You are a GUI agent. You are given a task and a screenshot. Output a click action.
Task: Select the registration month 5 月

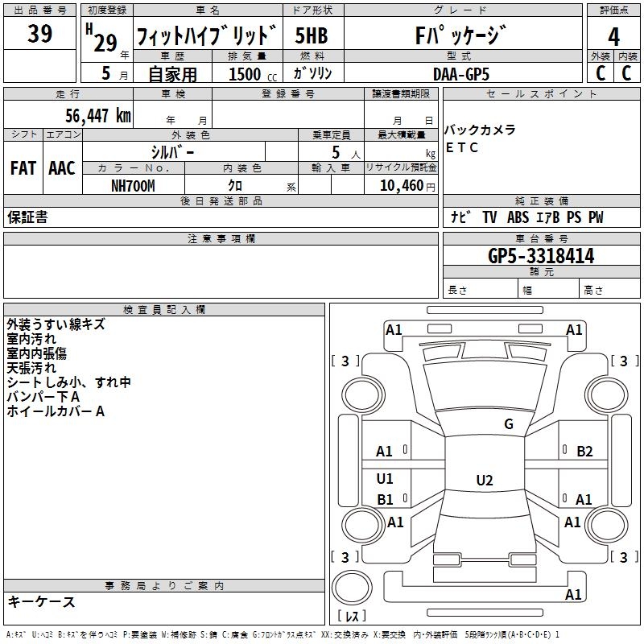pos(114,73)
